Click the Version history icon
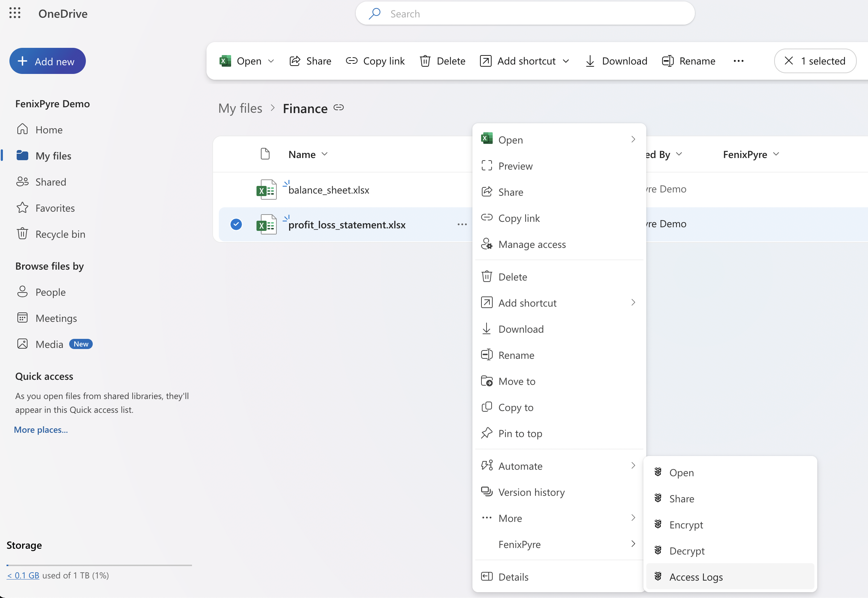The width and height of the screenshot is (868, 598). click(487, 491)
